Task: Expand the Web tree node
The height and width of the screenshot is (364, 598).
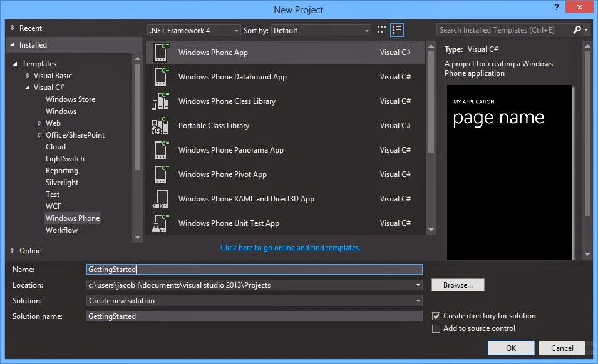Action: tap(39, 123)
